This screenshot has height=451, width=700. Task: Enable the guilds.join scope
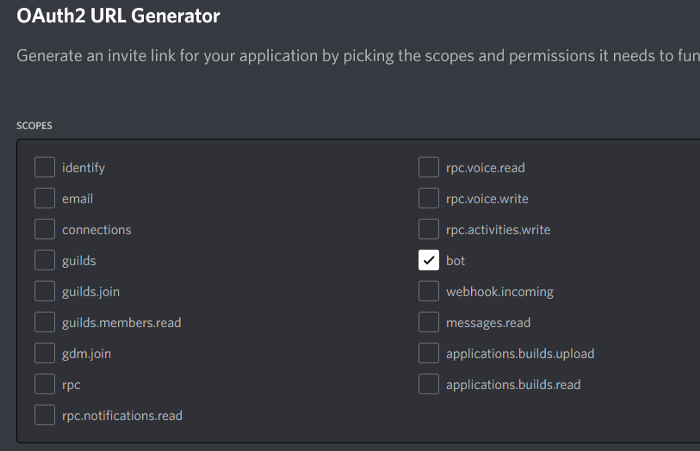click(x=44, y=292)
